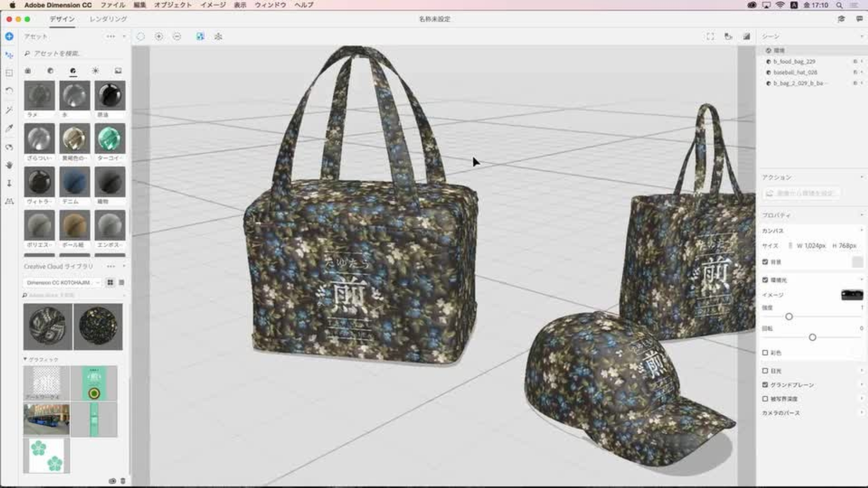This screenshot has height=488, width=868.
Task: Select the Magic Wand tool
Action: coord(9,110)
